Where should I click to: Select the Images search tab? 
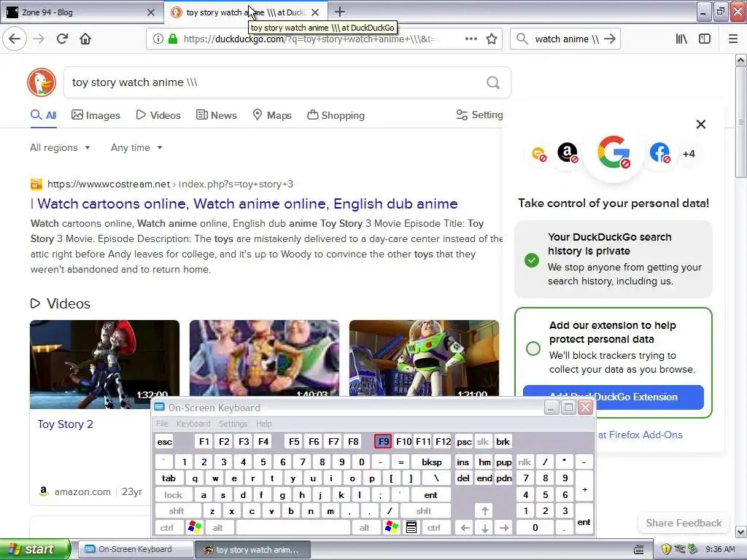click(x=96, y=115)
